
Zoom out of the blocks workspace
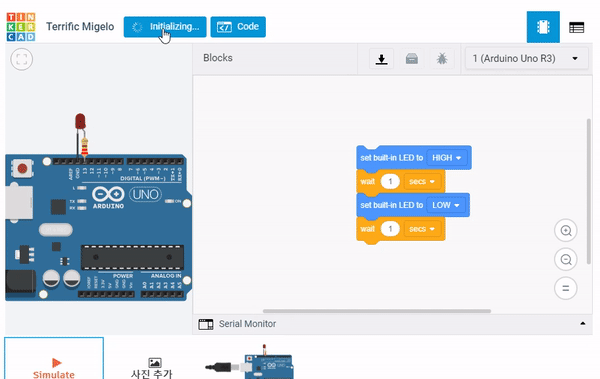click(566, 260)
